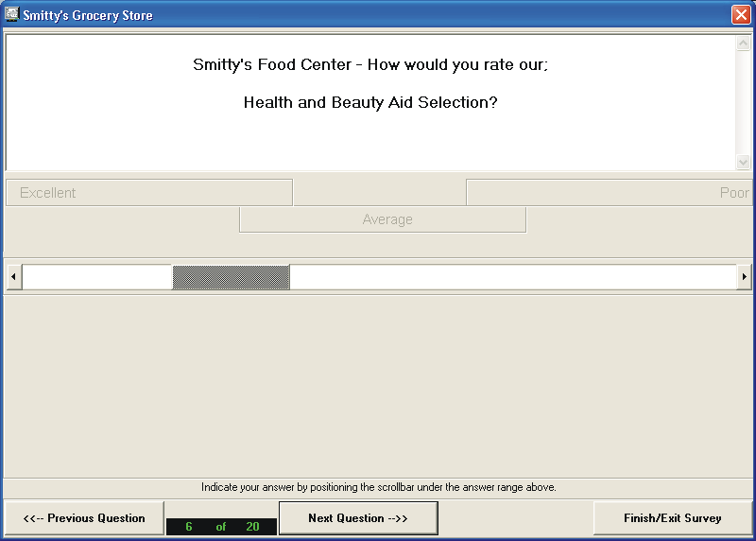The width and height of the screenshot is (756, 541).
Task: Select the Excellent answer range
Action: pos(149,193)
